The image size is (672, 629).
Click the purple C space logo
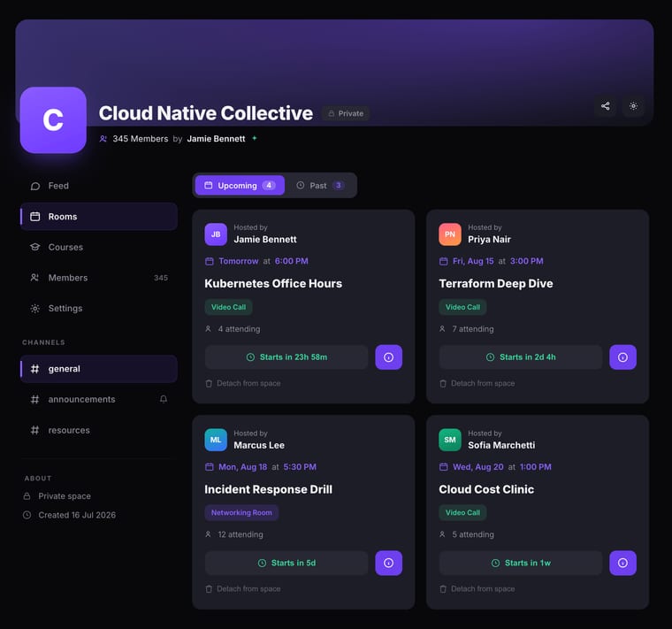pyautogui.click(x=53, y=120)
